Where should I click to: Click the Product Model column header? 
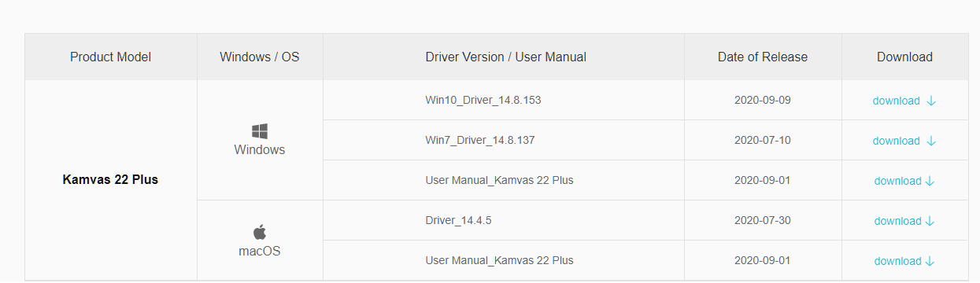[x=110, y=57]
